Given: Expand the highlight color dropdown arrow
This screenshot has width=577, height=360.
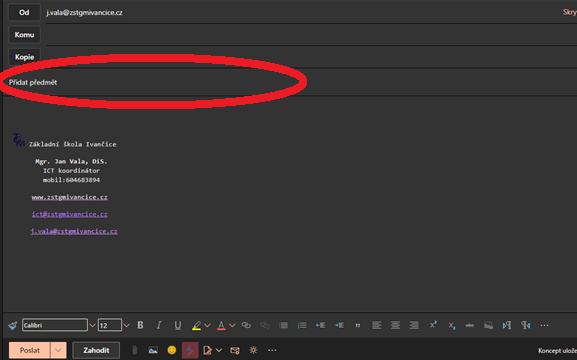Looking at the screenshot, I should coord(208,325).
